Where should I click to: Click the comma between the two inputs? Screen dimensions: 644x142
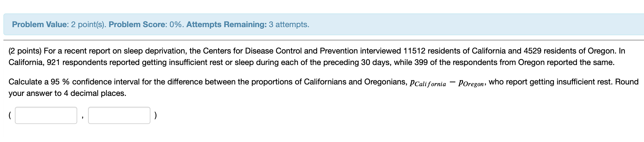tap(82, 117)
